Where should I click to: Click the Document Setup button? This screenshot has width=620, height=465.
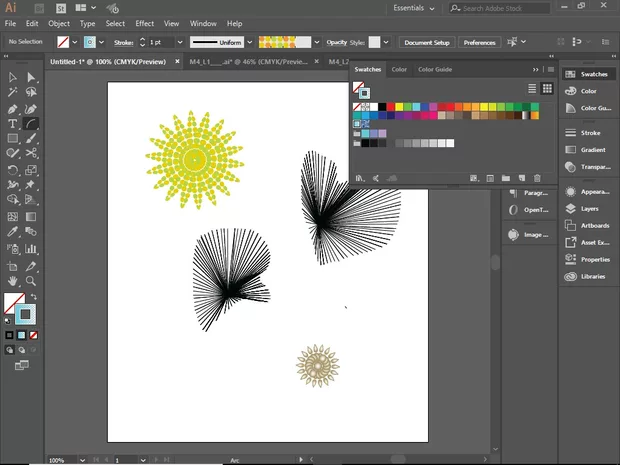pos(427,43)
